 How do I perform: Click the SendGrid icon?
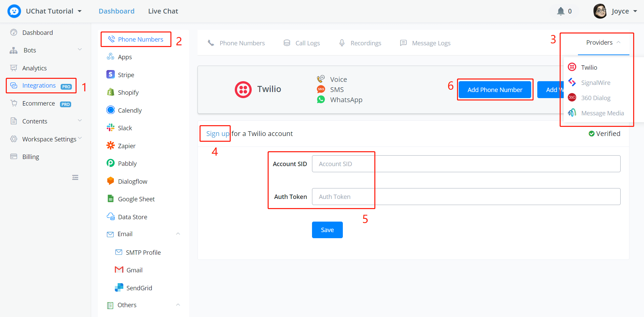[119, 288]
